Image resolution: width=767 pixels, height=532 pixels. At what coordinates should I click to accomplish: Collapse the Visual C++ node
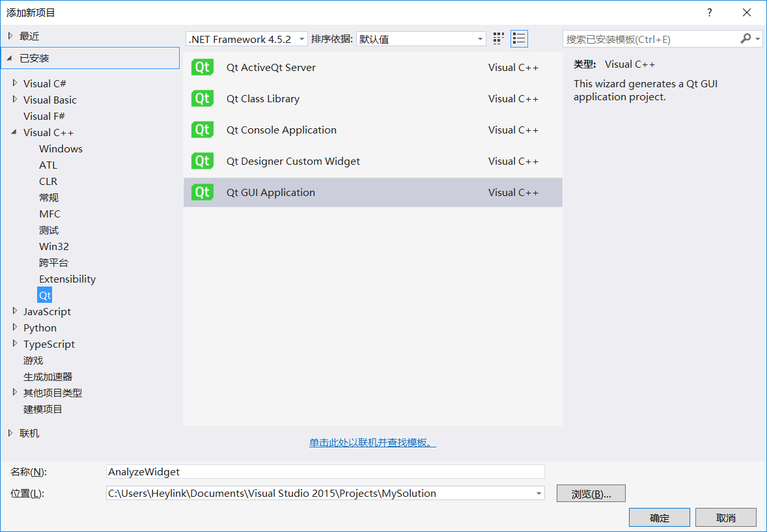(14, 132)
